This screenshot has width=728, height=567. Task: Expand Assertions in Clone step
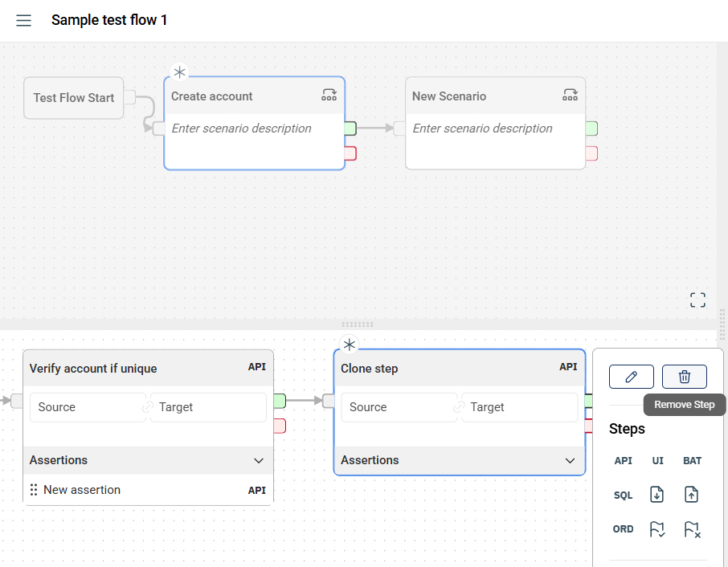pos(570,461)
